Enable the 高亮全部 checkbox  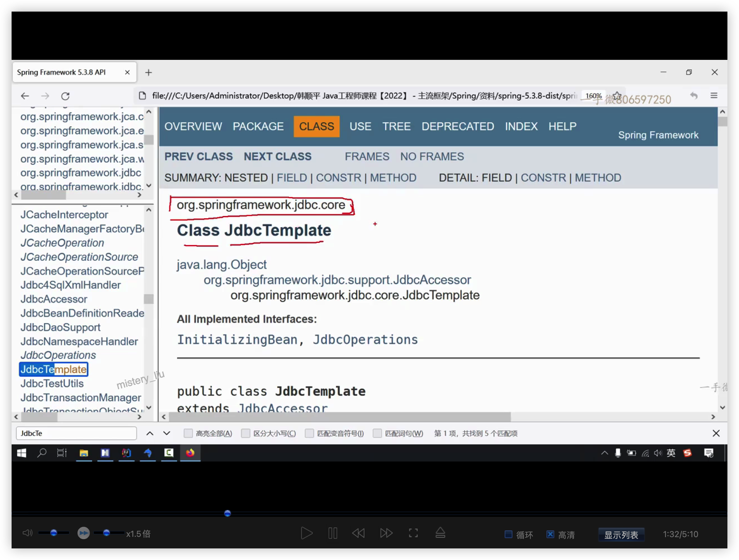(x=188, y=434)
